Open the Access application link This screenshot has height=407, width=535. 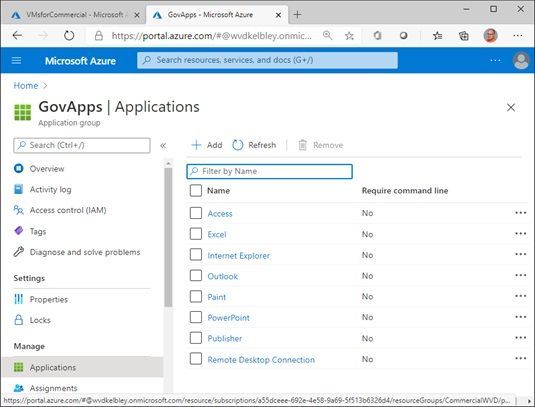pyautogui.click(x=220, y=214)
